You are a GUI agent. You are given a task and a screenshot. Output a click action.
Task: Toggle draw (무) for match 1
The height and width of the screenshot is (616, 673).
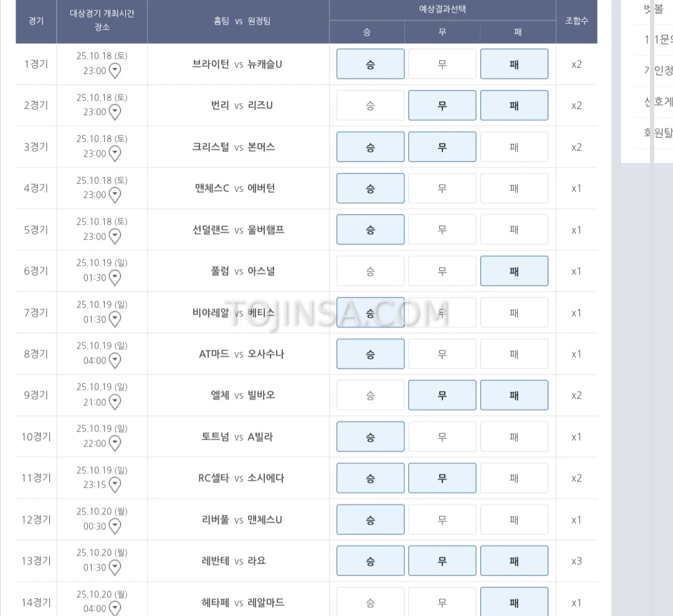click(442, 64)
